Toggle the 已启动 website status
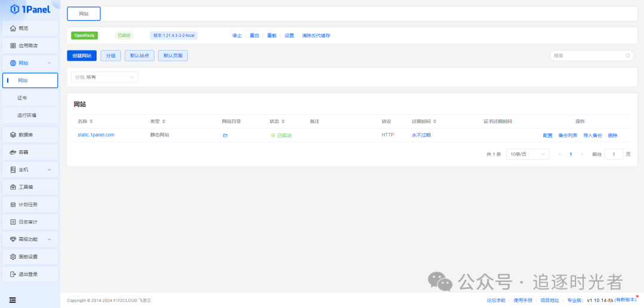Screen dimensions: 644x308 [x=281, y=135]
